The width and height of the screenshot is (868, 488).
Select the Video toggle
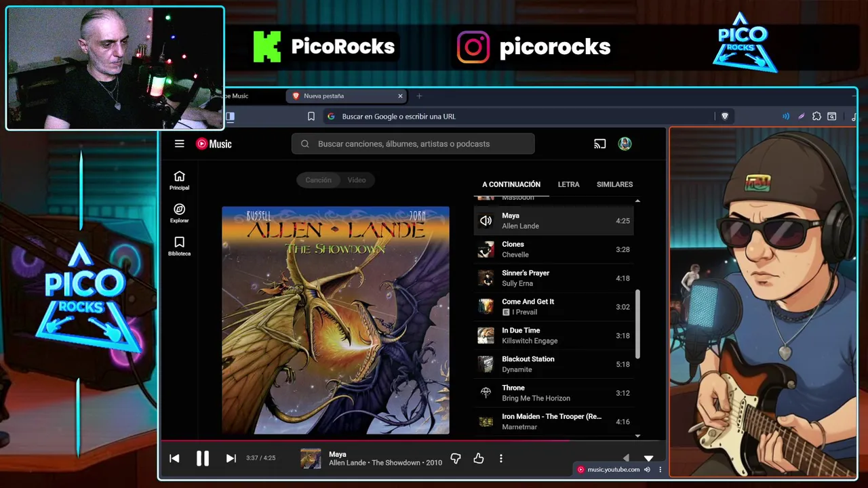pyautogui.click(x=357, y=180)
